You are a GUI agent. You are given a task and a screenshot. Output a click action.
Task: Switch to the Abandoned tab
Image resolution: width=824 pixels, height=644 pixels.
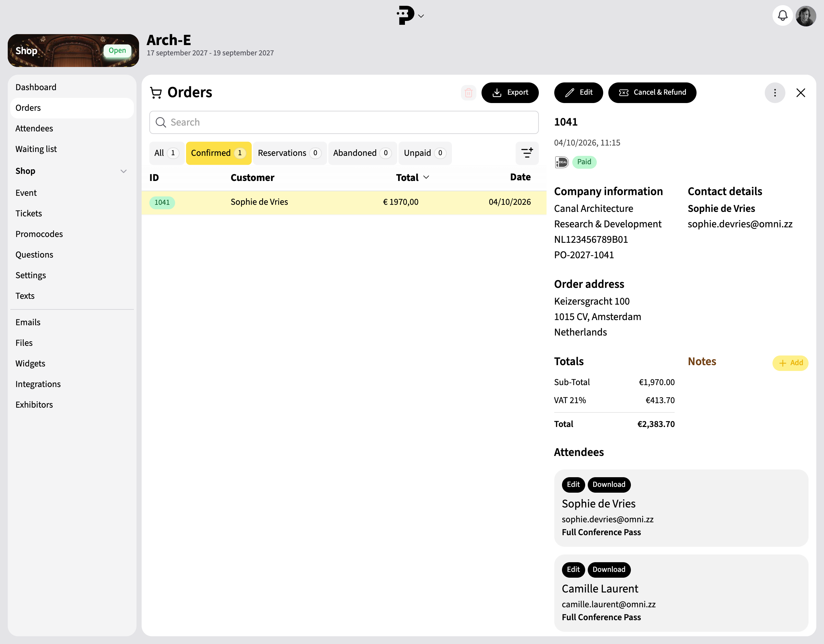coord(362,153)
